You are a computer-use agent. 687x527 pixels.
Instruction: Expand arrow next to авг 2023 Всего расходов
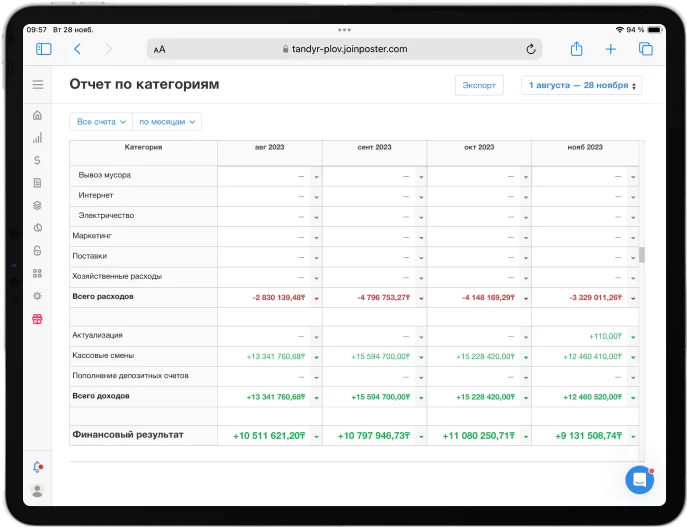point(316,298)
